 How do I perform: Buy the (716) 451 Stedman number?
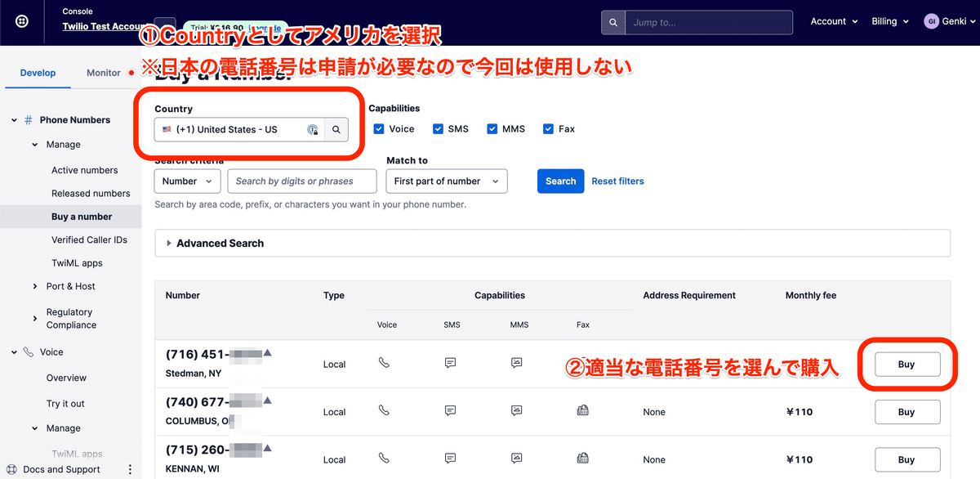tap(906, 365)
